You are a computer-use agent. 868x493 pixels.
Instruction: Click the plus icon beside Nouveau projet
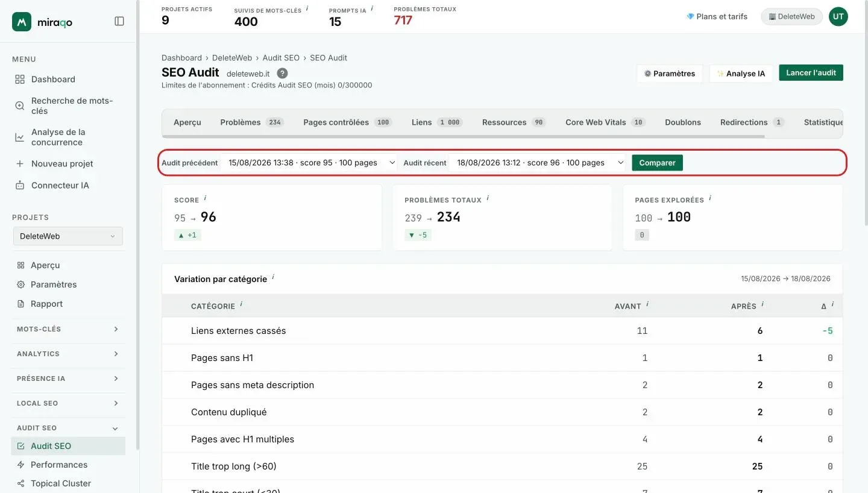click(20, 164)
